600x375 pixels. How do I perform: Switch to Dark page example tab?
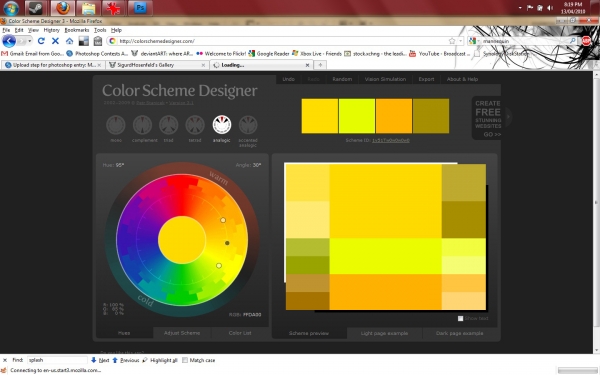[x=459, y=333]
